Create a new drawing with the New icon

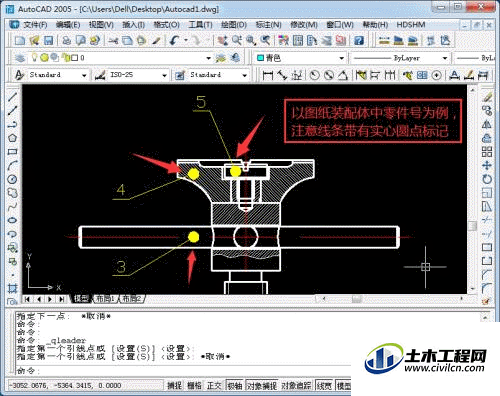tap(20, 41)
